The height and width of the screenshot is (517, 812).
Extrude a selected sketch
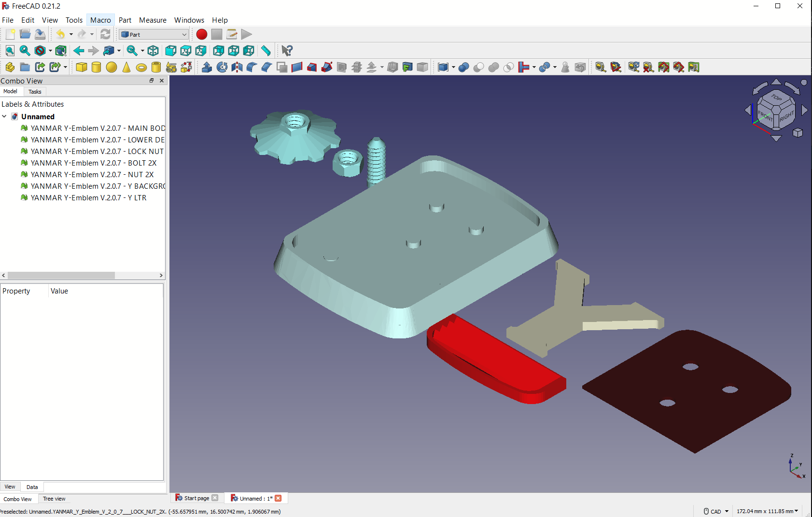tap(207, 67)
